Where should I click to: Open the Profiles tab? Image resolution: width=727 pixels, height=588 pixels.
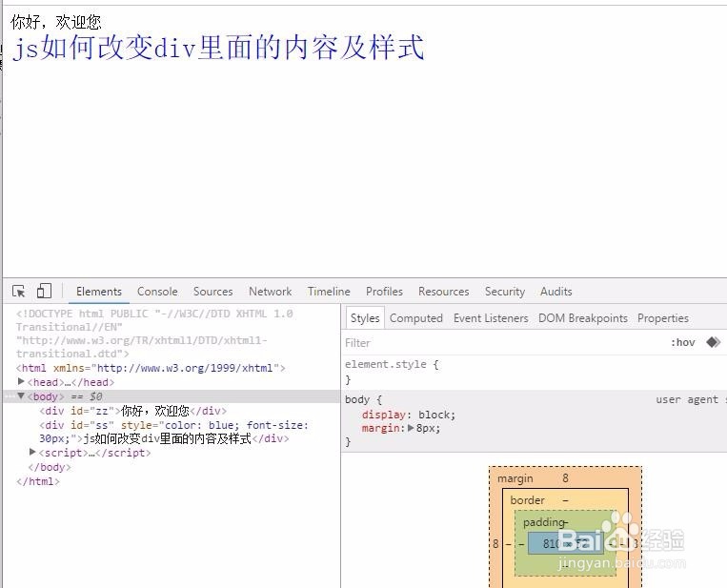[384, 292]
